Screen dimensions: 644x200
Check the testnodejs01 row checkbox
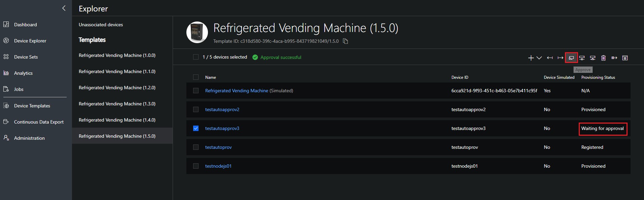click(196, 166)
